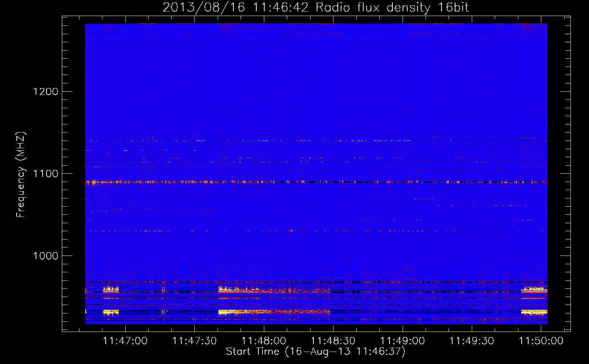Click the 11:47:00 time tick label
The image size is (589, 364).
125,341
